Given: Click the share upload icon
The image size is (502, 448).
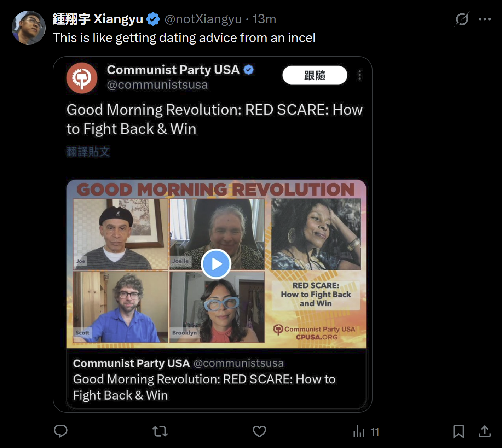Looking at the screenshot, I should (x=485, y=431).
